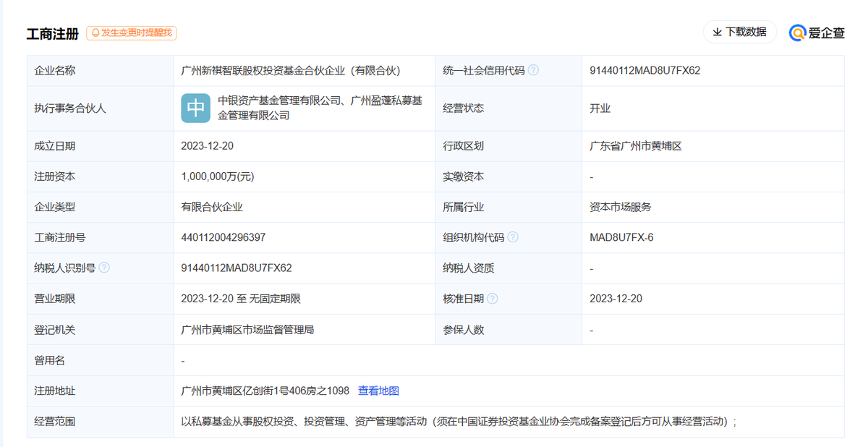Click the 经营状态 label cell

(x=509, y=108)
